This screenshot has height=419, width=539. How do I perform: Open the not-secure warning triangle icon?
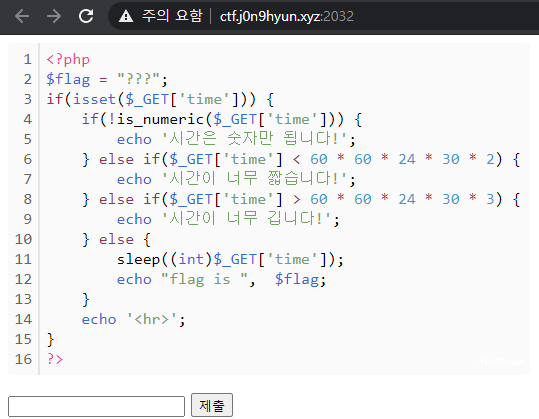pyautogui.click(x=126, y=16)
